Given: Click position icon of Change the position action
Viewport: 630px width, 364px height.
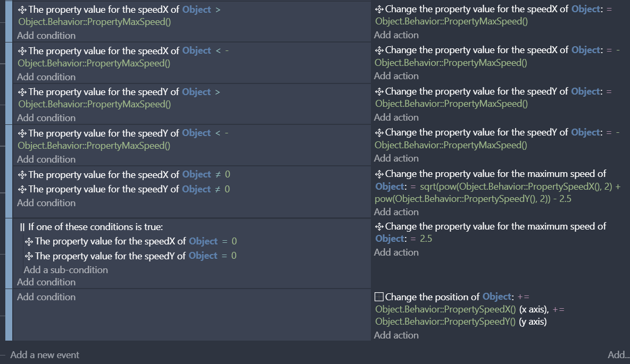Looking at the screenshot, I should [379, 297].
